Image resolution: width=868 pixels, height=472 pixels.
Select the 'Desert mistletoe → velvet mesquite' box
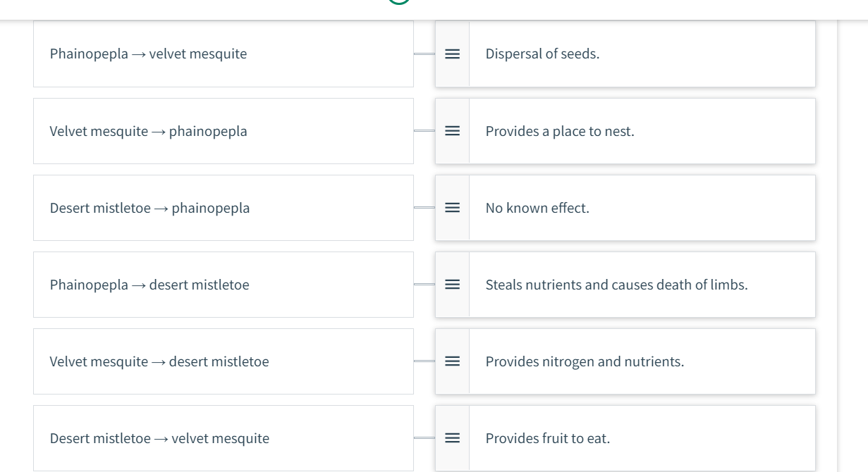point(223,438)
